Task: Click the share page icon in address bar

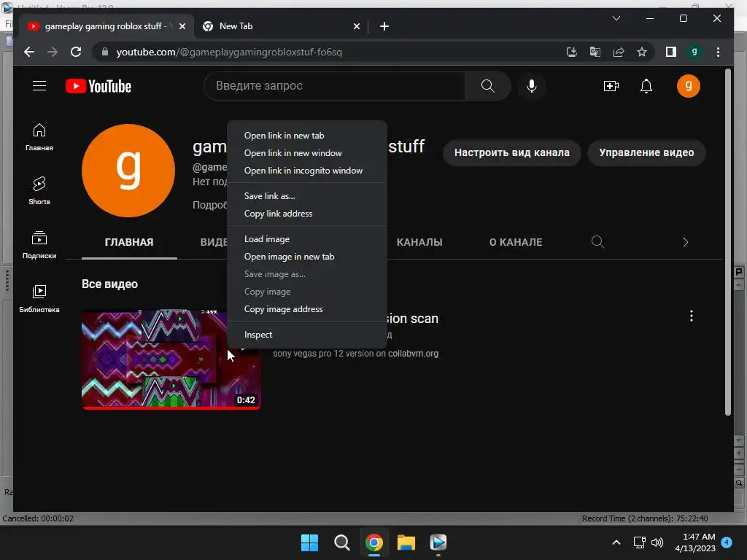Action: tap(619, 52)
